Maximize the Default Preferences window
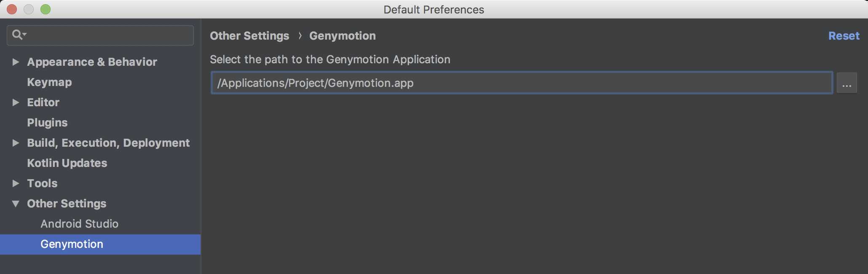The height and width of the screenshot is (274, 868). click(x=46, y=9)
